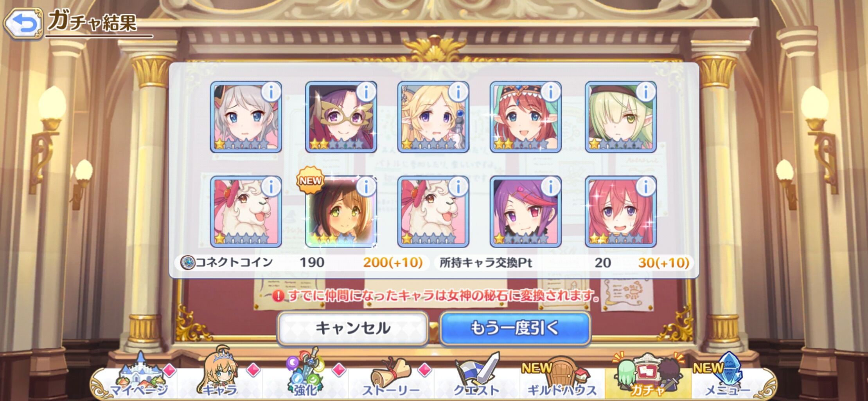
Task: Open the ストーリー tab
Action: (391, 378)
